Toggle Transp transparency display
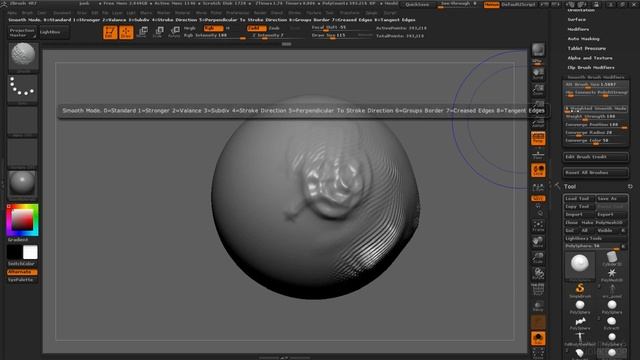Screen dimensions: 640x360 [538, 306]
